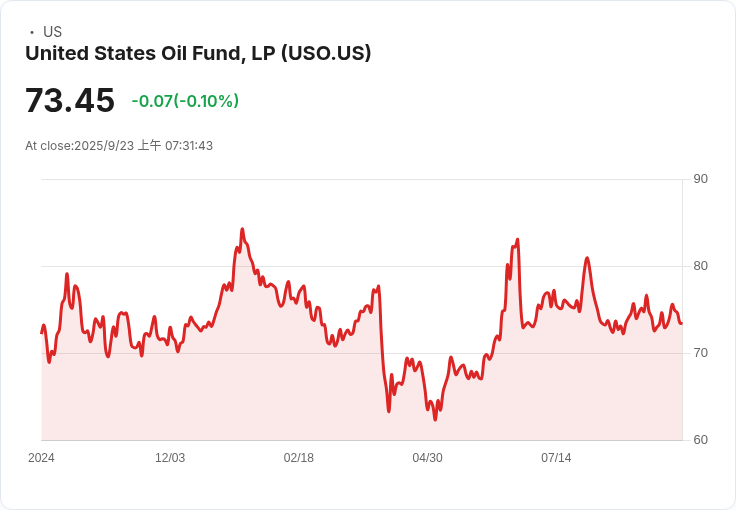
Task: Click the 02/18 date axis label
Action: click(x=299, y=458)
